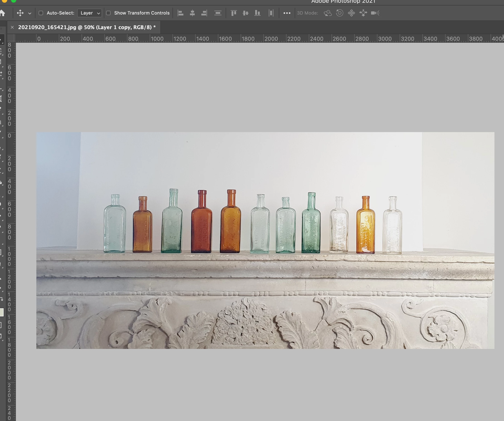
Task: Click the 3D video camera icon
Action: coord(375,13)
